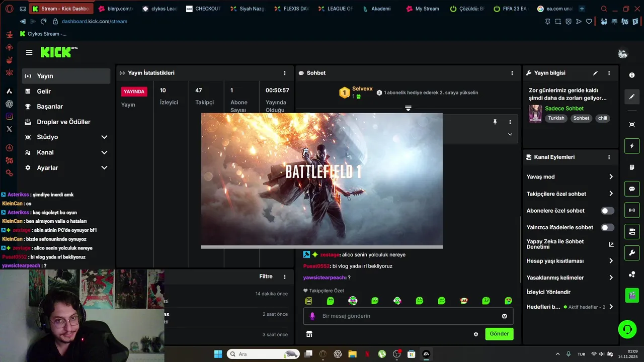644x362 pixels.
Task: Open Instagram from the Opera sidebar
Action: click(x=9, y=116)
